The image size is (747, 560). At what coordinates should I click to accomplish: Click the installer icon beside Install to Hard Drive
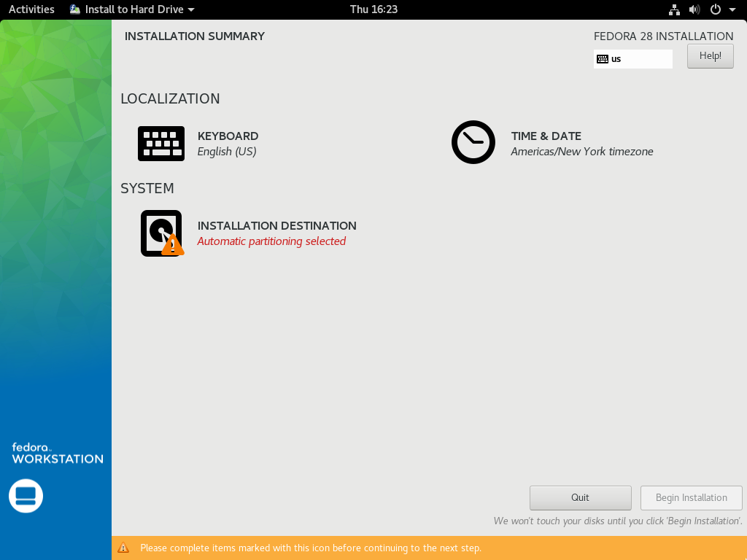[x=75, y=9]
